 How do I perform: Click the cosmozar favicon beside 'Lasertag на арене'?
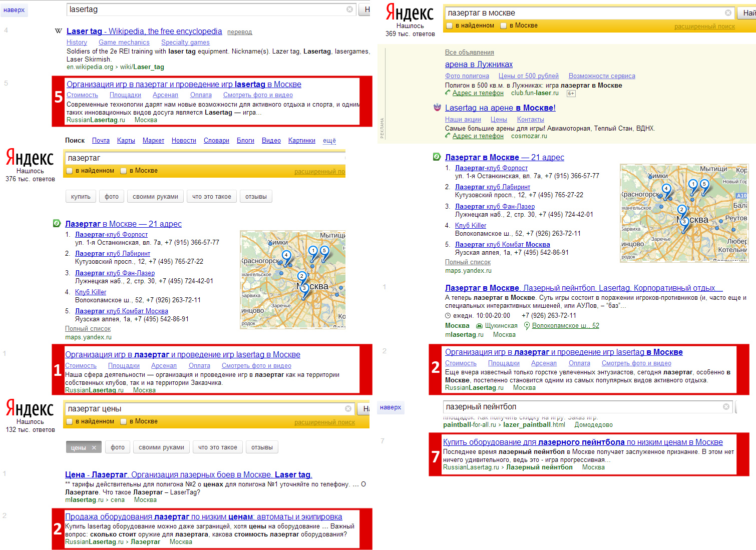437,107
